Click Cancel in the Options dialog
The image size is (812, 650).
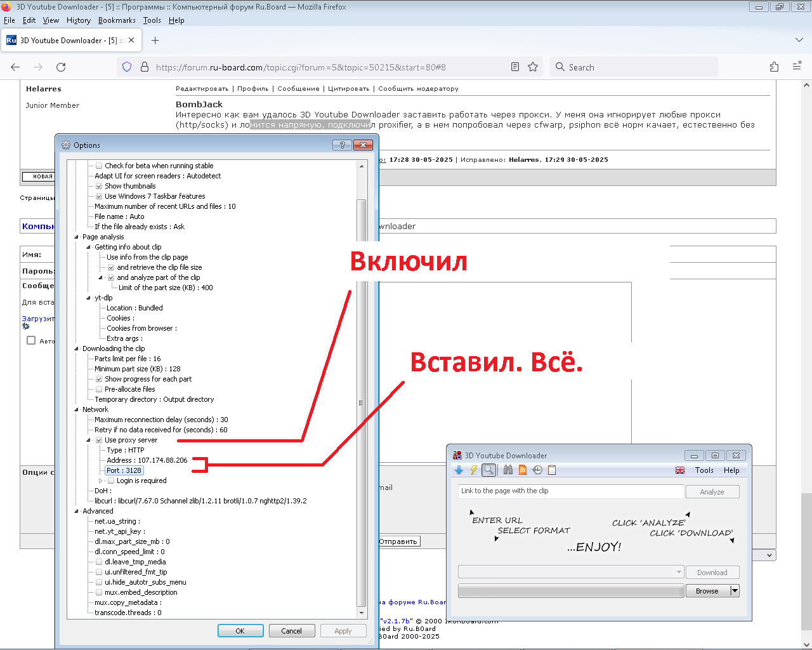click(x=291, y=631)
